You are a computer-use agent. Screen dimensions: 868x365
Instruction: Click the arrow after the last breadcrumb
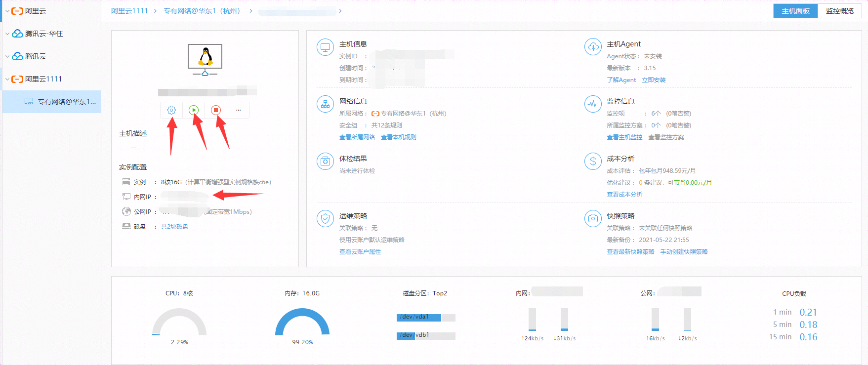point(340,11)
